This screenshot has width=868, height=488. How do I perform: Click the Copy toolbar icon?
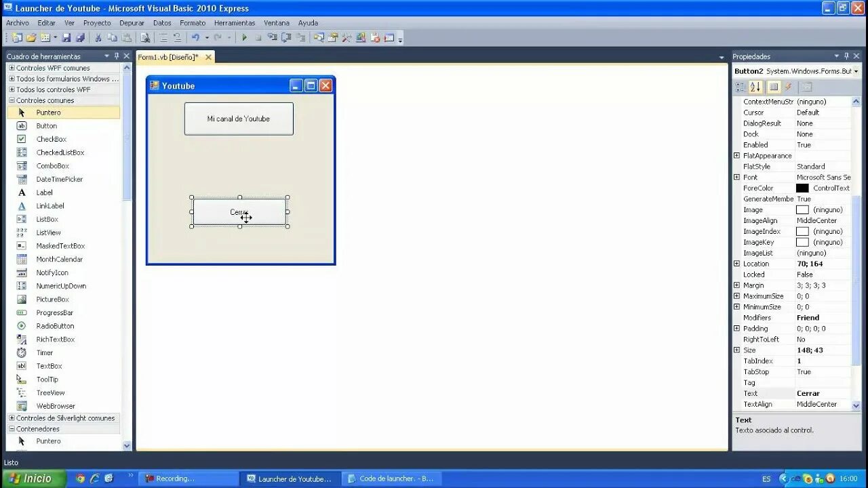(x=112, y=38)
